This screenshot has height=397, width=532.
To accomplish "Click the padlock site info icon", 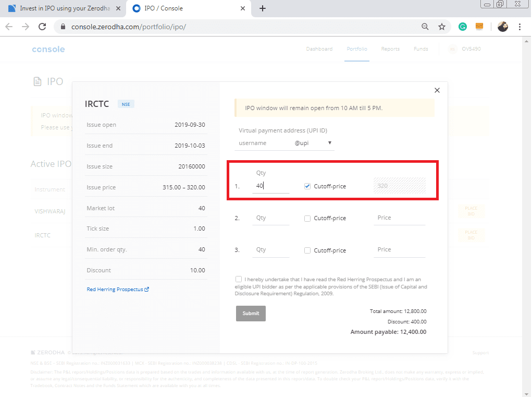I will coord(63,27).
